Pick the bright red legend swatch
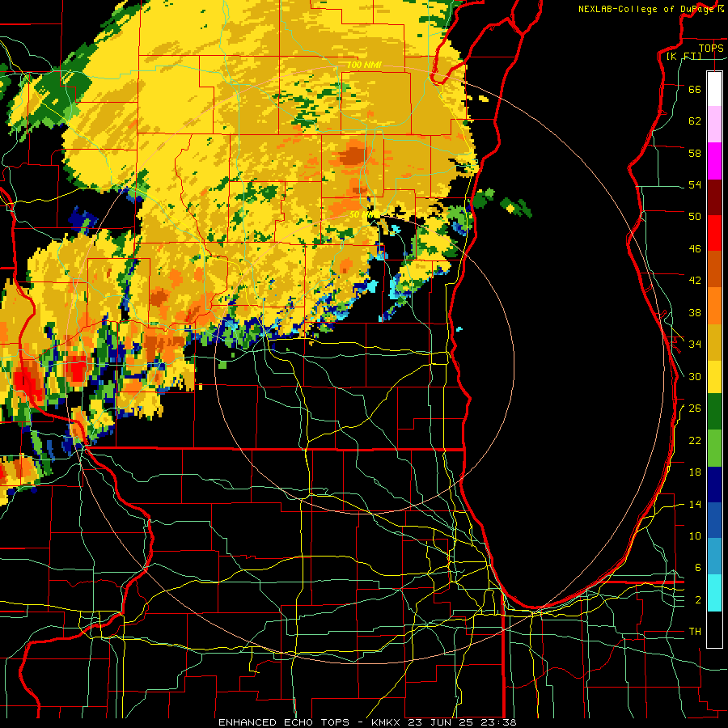728x728 pixels. coord(714,233)
